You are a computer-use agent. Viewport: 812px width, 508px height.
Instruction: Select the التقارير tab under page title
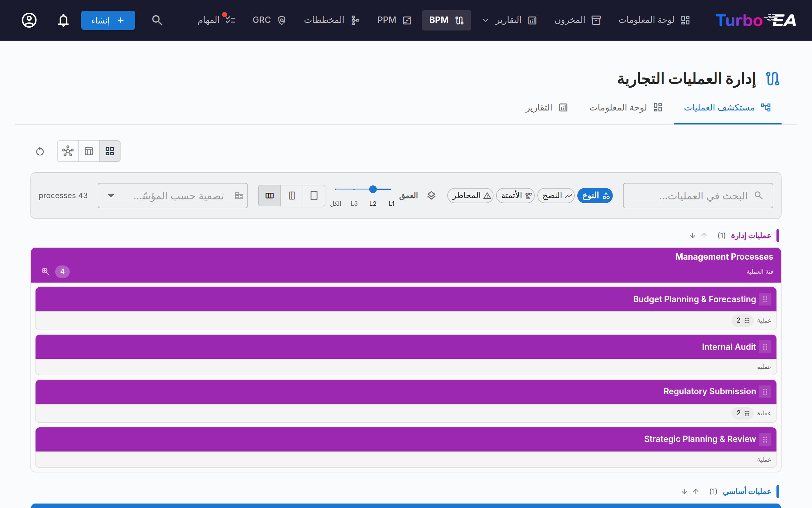(546, 108)
